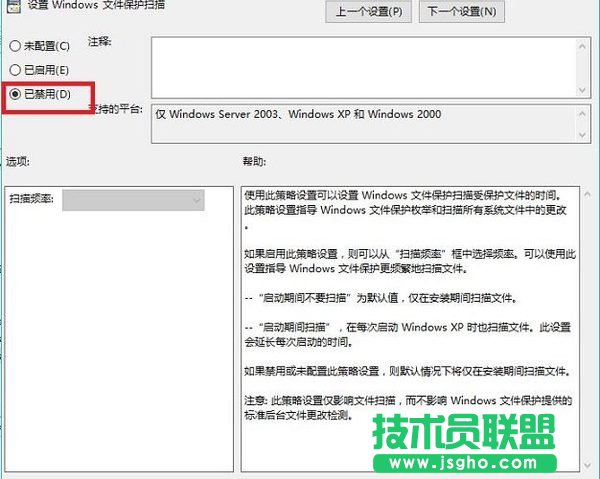The image size is (600, 479).
Task: Open the 扫描频率 dropdown
Action: click(x=133, y=200)
